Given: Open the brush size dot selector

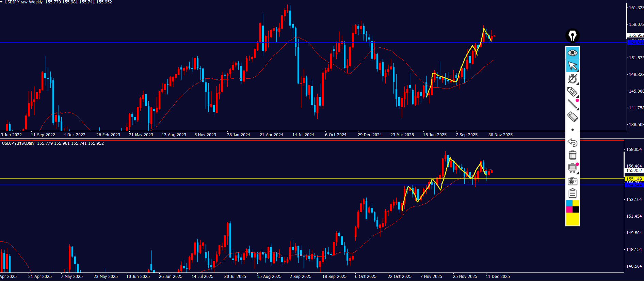Looking at the screenshot, I should (573, 130).
